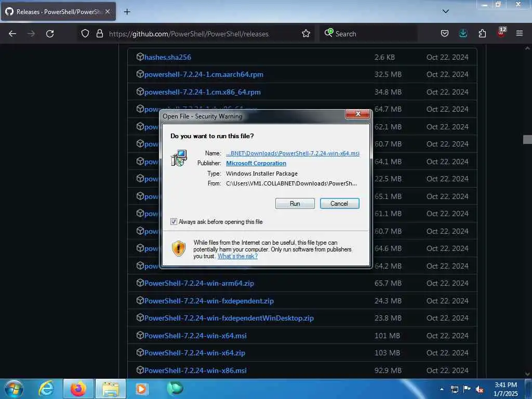The width and height of the screenshot is (532, 399).
Task: Click the muted volume tray icon
Action: tap(480, 390)
